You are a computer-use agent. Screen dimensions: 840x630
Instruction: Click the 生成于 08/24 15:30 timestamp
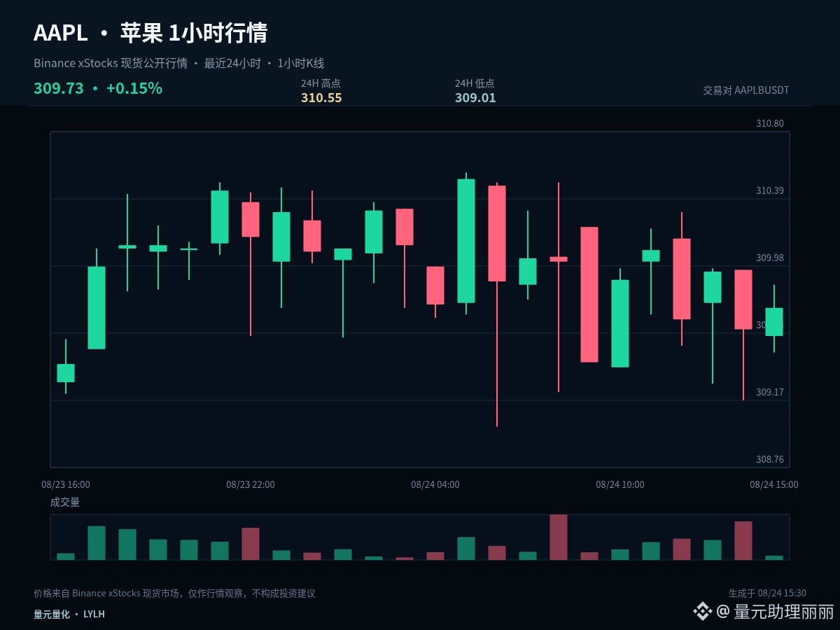click(767, 594)
